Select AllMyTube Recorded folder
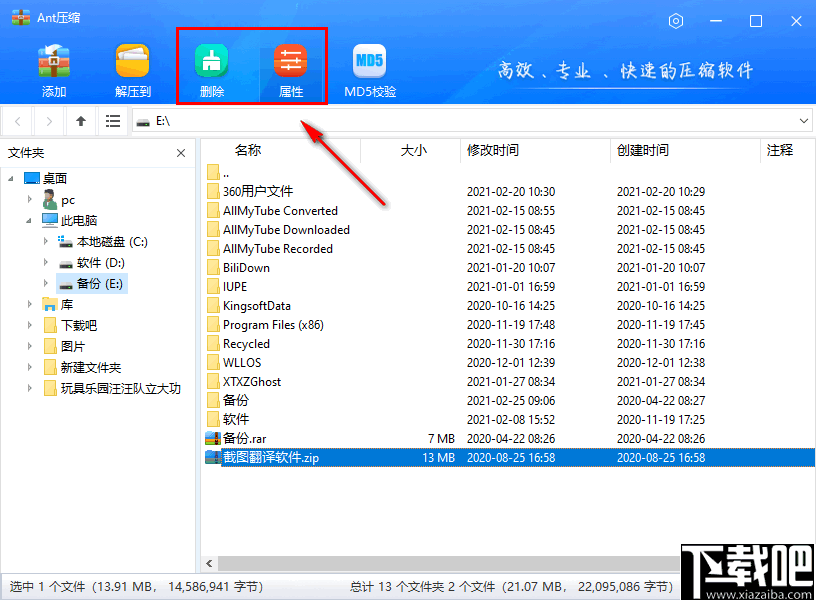Viewport: 816px width, 600px height. pyautogui.click(x=270, y=249)
